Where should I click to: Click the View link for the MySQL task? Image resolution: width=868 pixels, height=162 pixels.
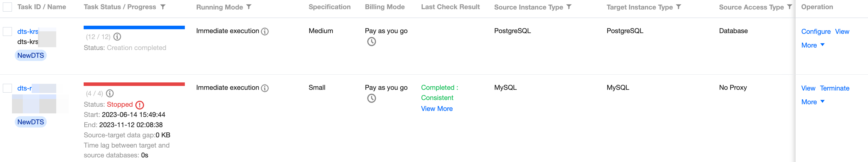808,88
